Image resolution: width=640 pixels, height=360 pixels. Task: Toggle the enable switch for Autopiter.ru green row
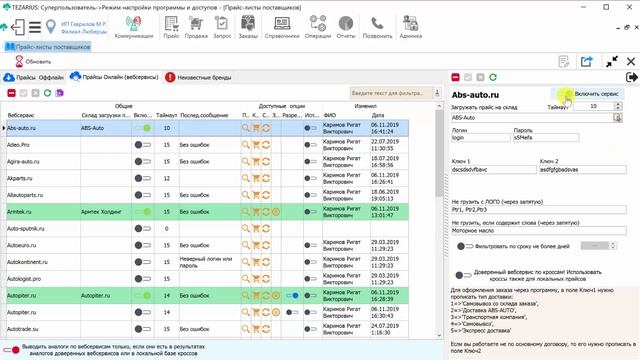[143, 295]
